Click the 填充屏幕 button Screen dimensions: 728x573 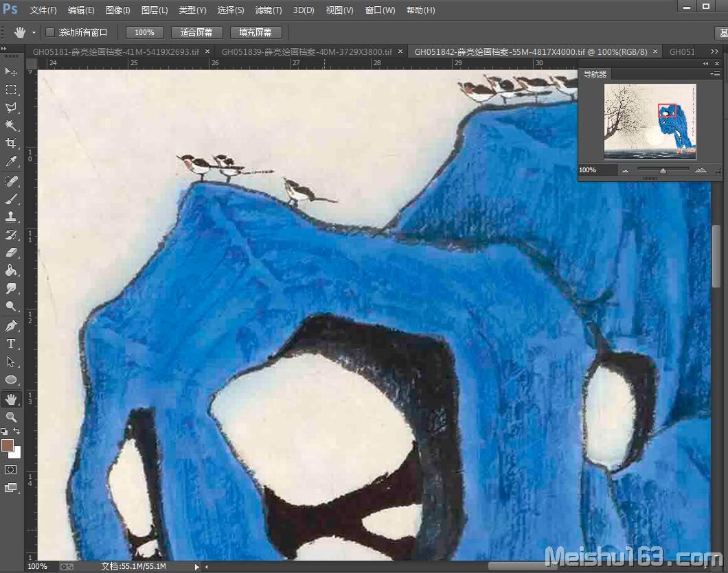pos(255,32)
